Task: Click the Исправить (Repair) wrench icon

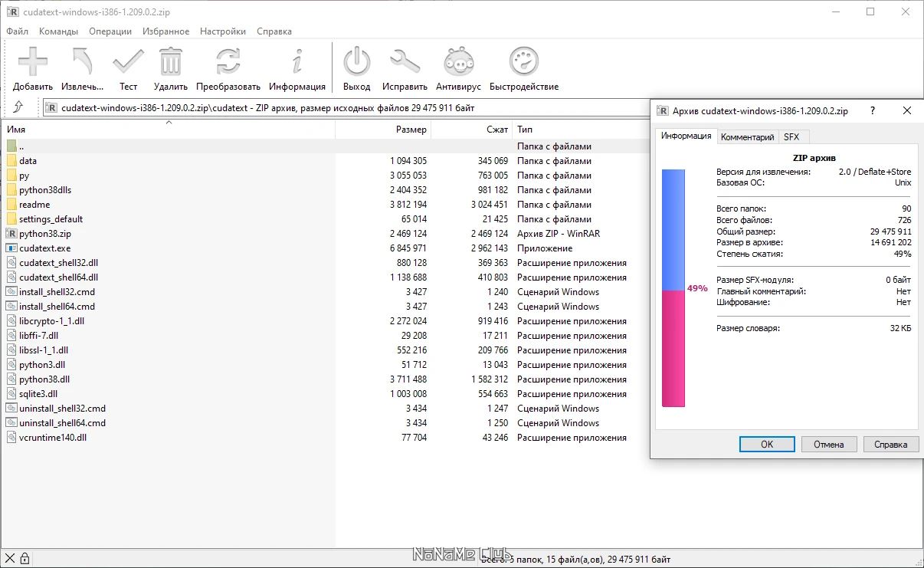Action: 405,61
